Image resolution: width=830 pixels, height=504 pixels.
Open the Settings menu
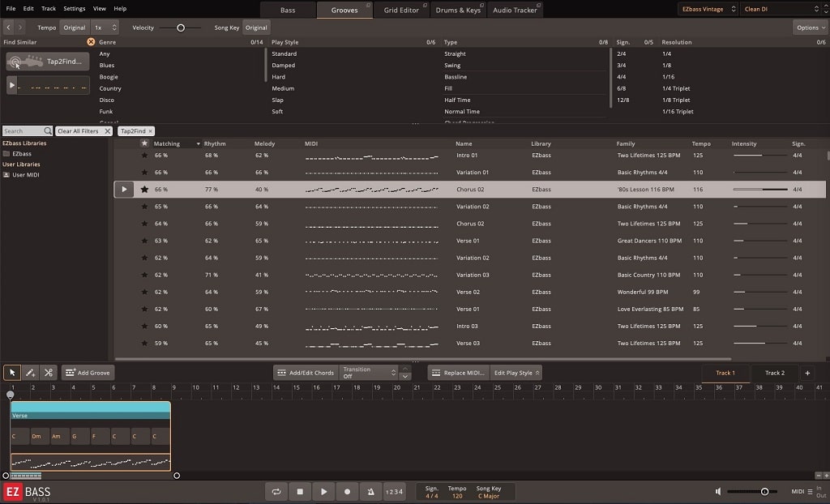click(74, 8)
